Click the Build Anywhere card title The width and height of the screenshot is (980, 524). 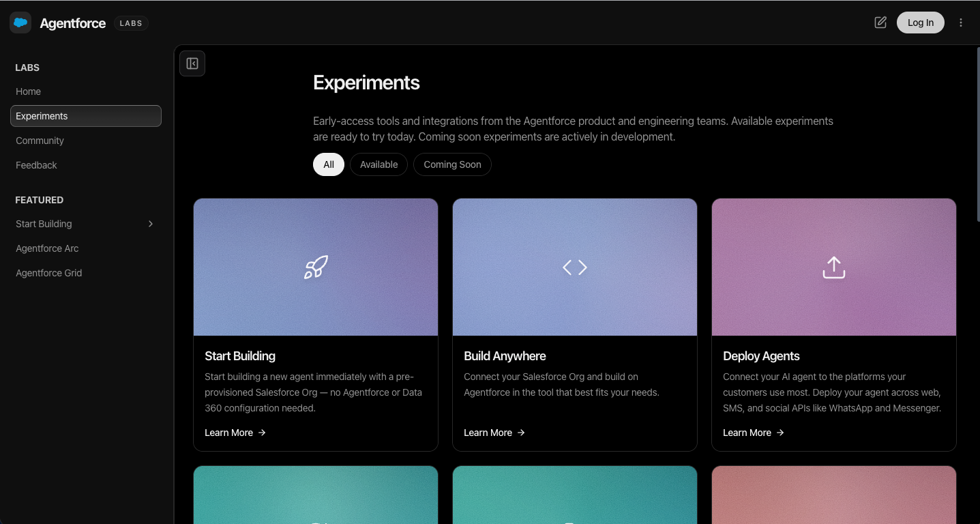click(505, 356)
